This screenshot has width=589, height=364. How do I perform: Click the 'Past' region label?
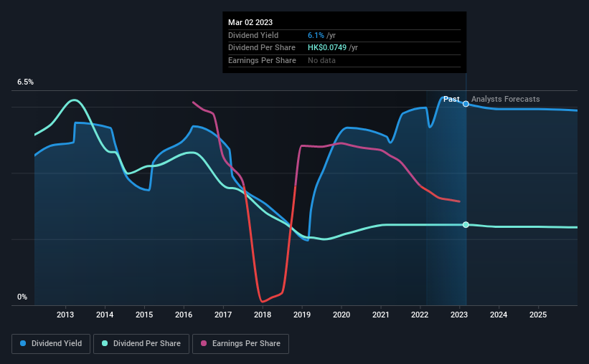451,99
